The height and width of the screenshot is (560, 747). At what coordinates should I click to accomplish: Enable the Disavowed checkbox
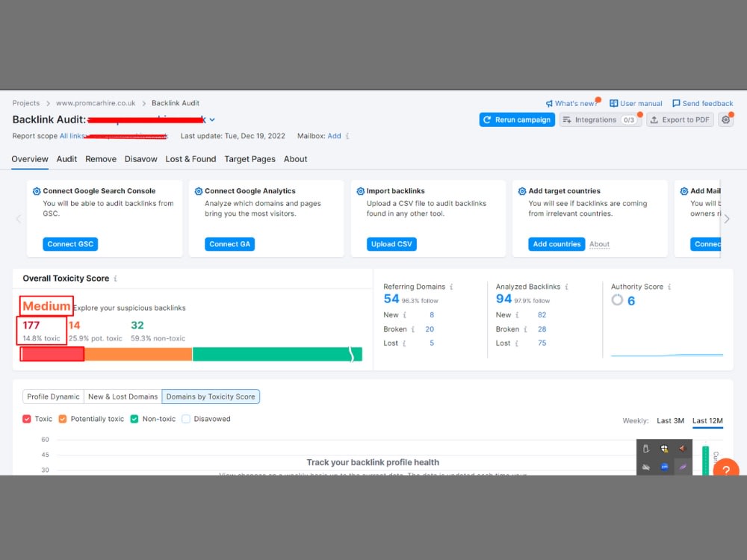pos(186,419)
